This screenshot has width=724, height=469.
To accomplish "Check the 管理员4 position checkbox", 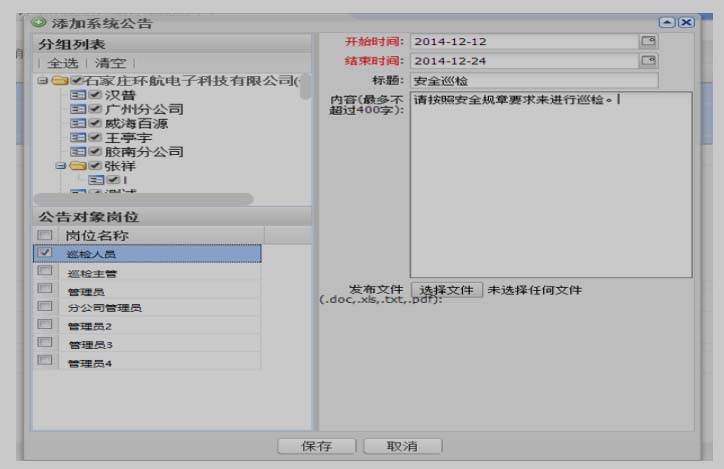I will pos(45,360).
